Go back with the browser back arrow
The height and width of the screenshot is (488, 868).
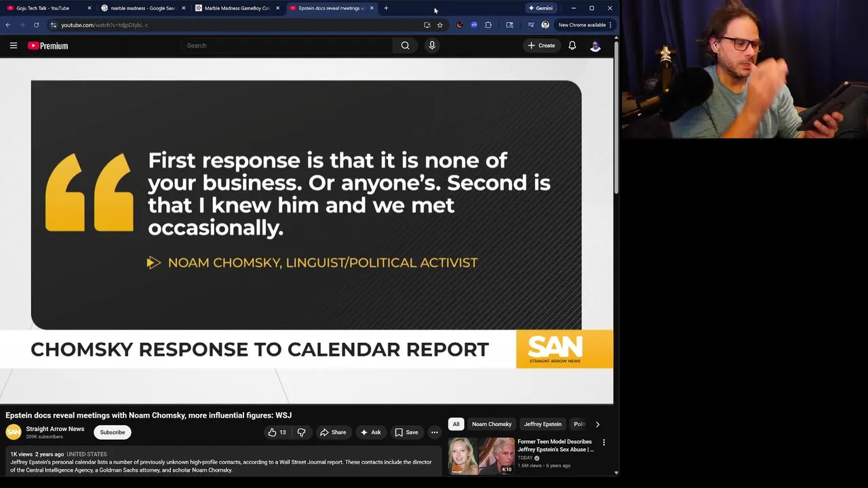[8, 25]
